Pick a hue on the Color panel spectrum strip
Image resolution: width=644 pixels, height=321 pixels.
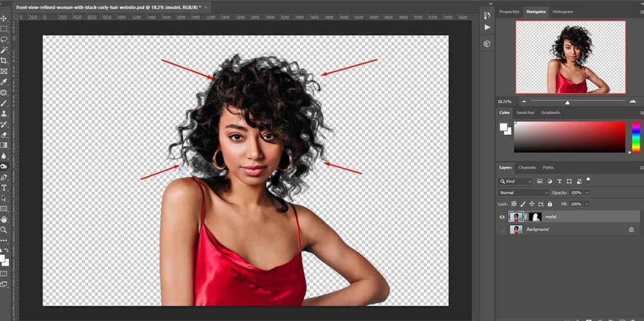[636, 136]
